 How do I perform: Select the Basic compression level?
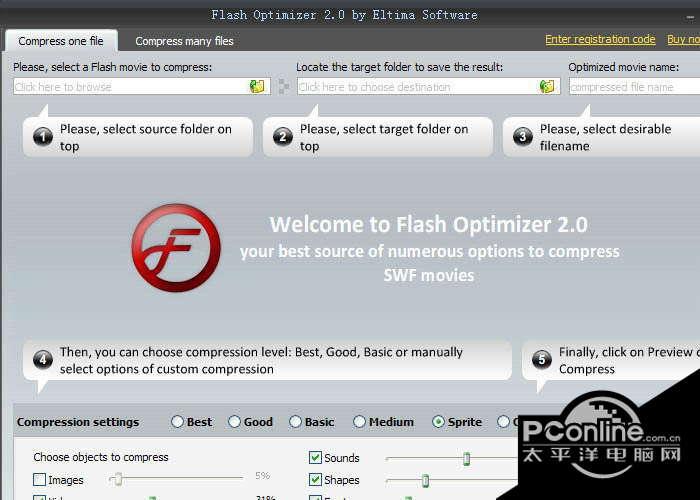(x=312, y=422)
